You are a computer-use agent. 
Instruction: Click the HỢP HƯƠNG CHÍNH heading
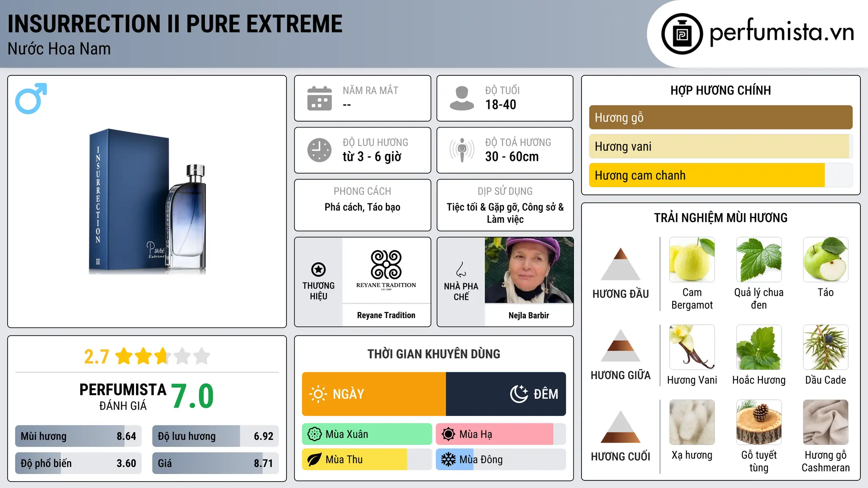tap(721, 90)
